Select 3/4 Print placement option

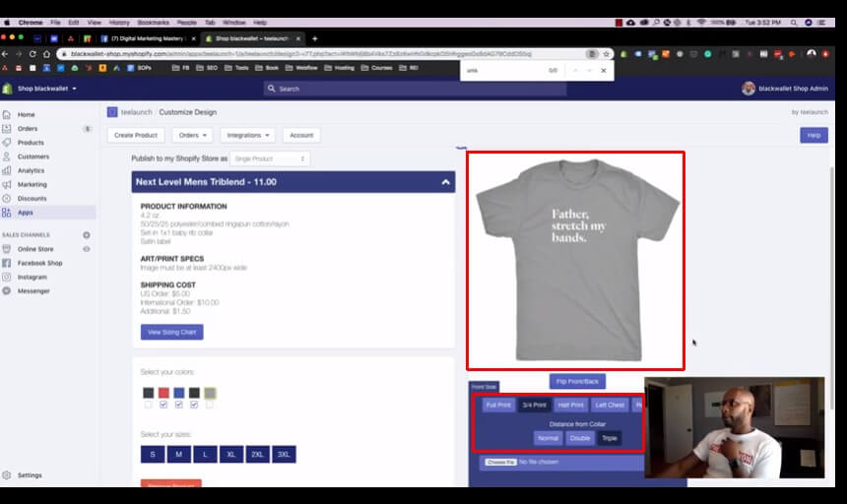coord(534,406)
